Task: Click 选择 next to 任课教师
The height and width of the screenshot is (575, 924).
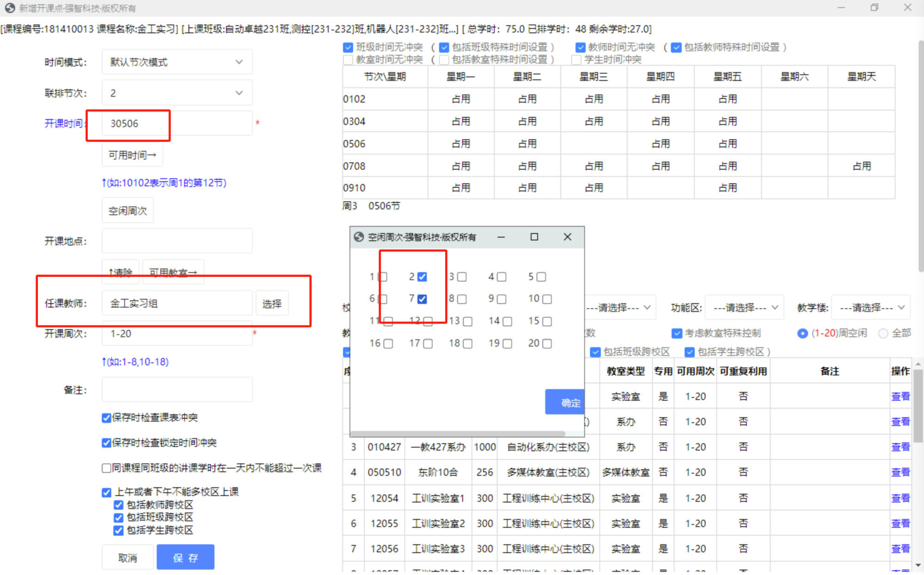Action: coord(272,304)
